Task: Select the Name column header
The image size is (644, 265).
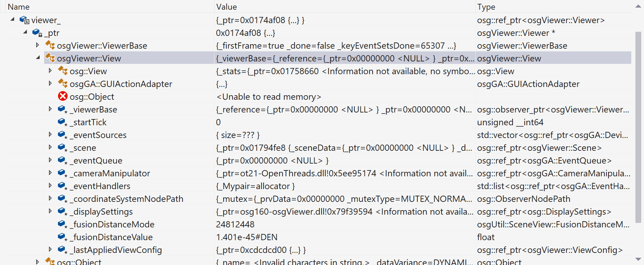Action: point(19,7)
